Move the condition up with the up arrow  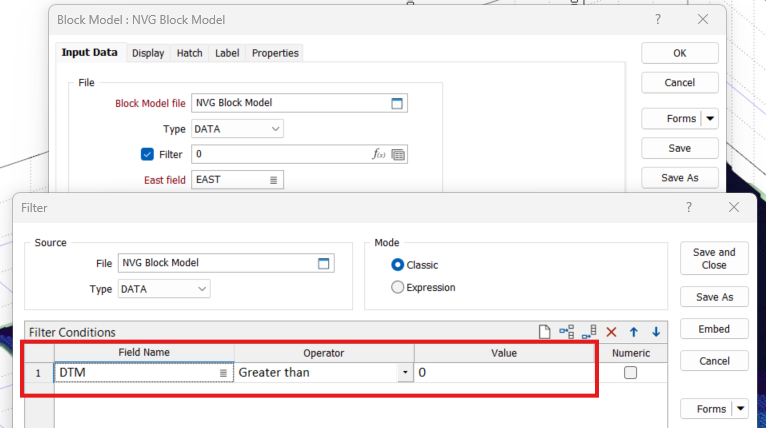(x=633, y=332)
